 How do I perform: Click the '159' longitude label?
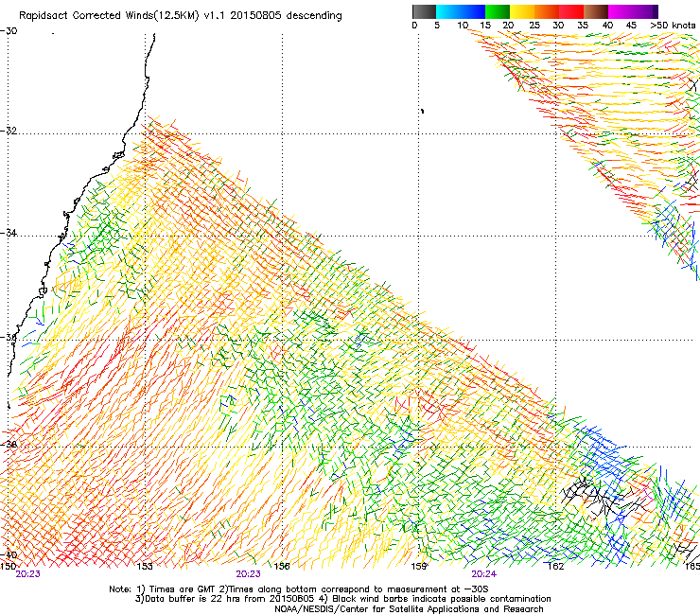coord(419,566)
